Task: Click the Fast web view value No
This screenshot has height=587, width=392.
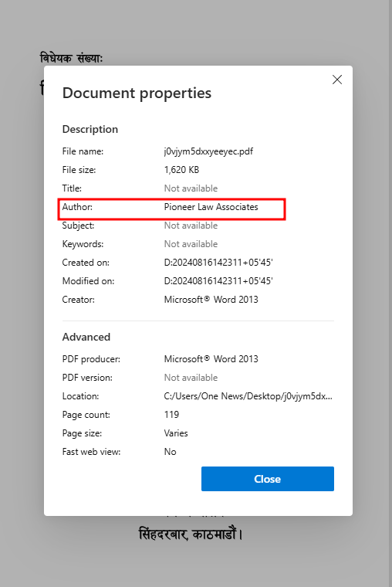Action: click(x=170, y=452)
